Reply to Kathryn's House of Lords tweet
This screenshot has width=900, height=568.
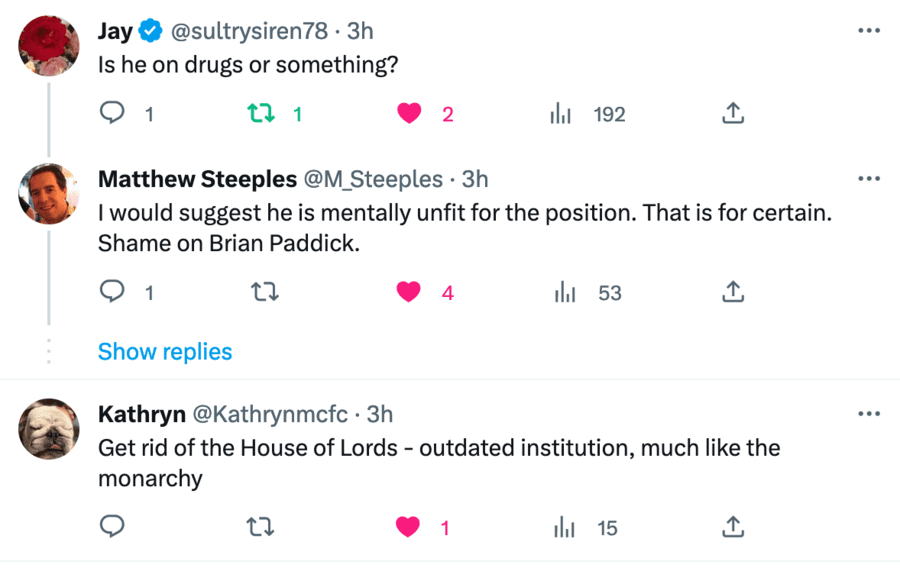(x=113, y=527)
